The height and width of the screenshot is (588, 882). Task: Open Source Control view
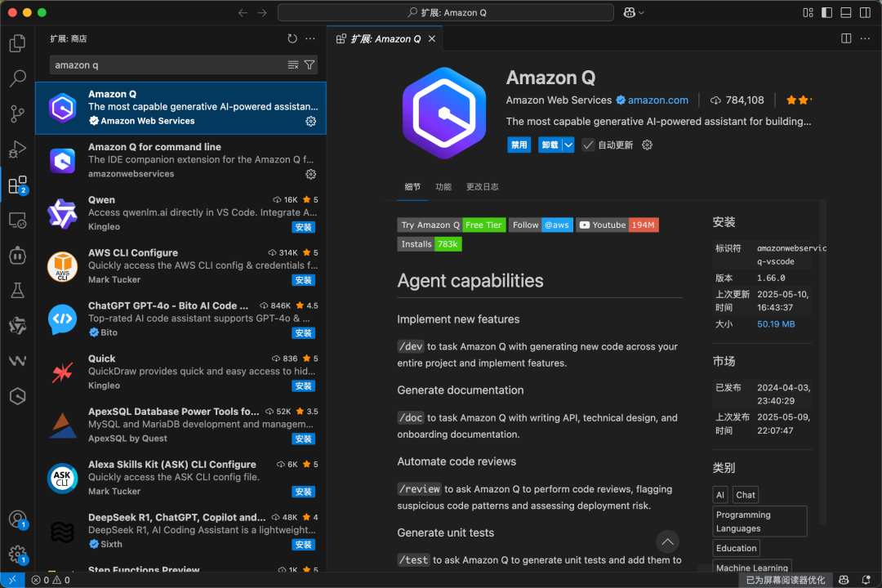click(x=17, y=114)
